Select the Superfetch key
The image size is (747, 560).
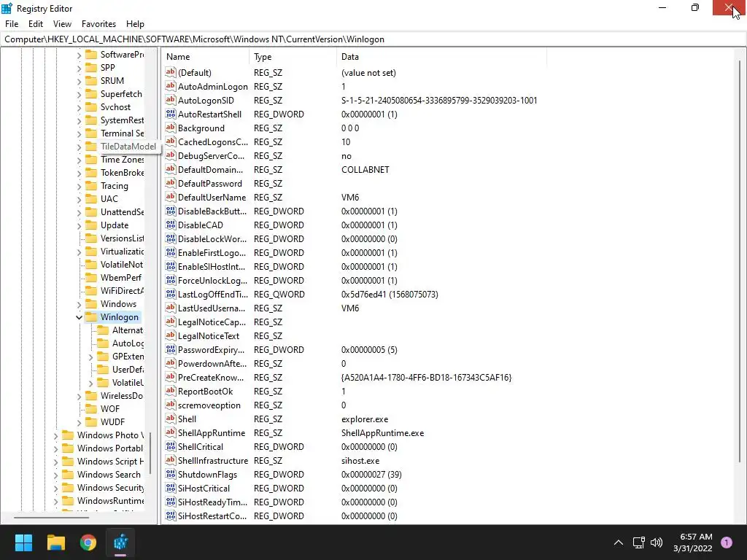click(x=121, y=94)
